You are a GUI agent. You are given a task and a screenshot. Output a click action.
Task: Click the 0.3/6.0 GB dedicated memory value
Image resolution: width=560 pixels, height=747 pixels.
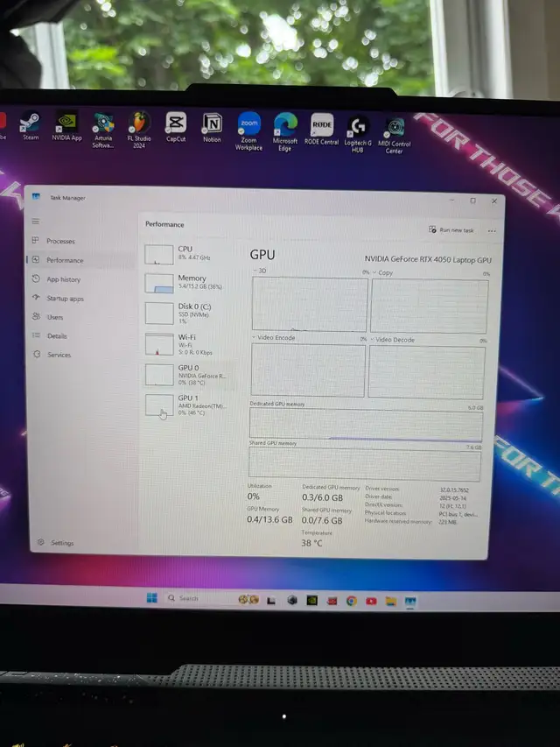(322, 497)
